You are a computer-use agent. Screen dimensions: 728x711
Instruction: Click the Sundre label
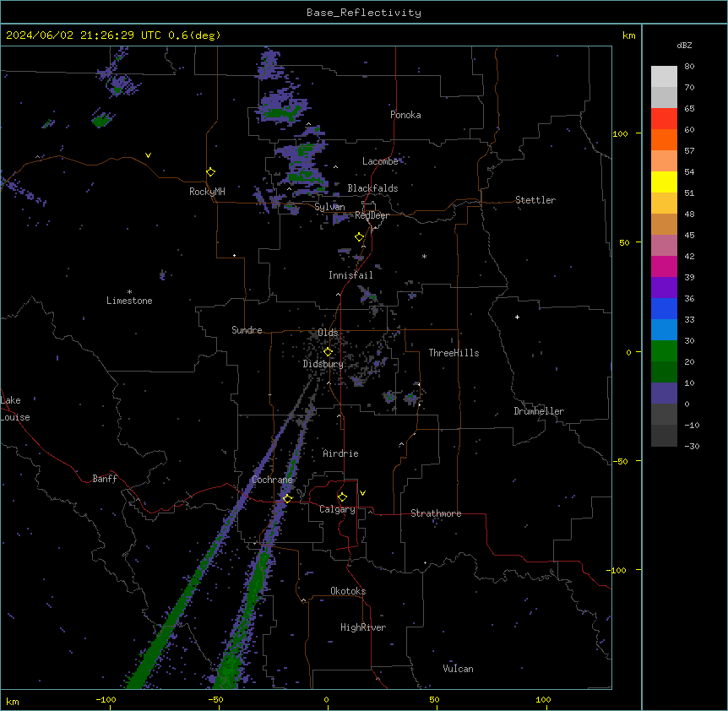pyautogui.click(x=247, y=330)
